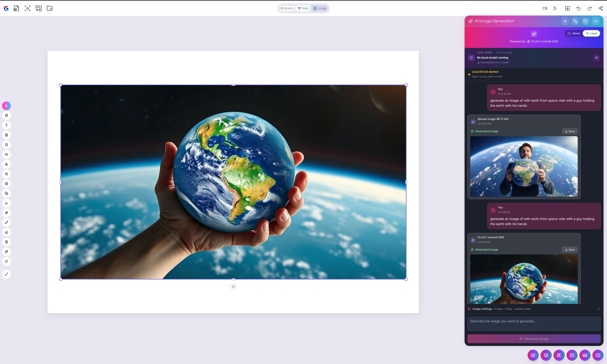Open the AI brain dock button
Screen dimensions: 607x364
point(559,355)
